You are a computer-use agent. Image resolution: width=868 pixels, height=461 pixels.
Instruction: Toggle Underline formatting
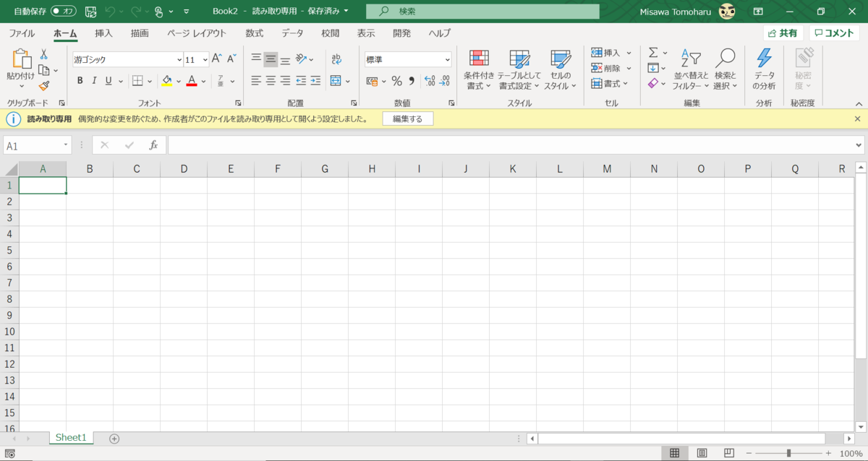point(109,81)
